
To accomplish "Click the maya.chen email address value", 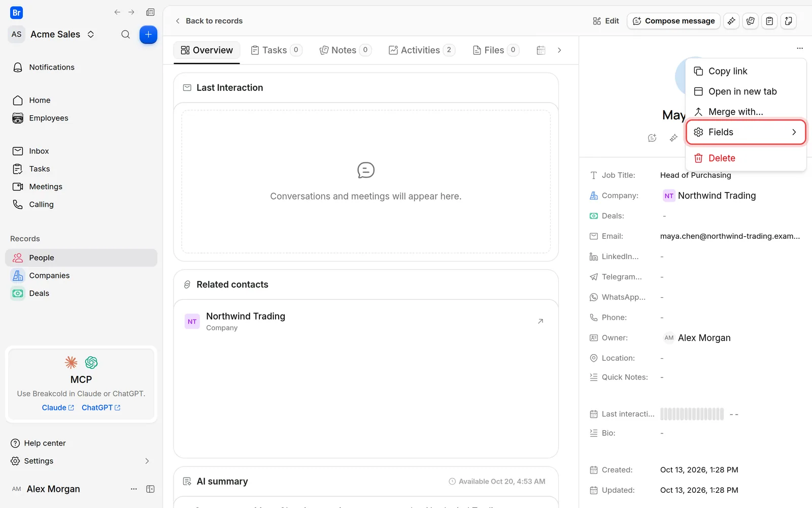I will (x=730, y=236).
